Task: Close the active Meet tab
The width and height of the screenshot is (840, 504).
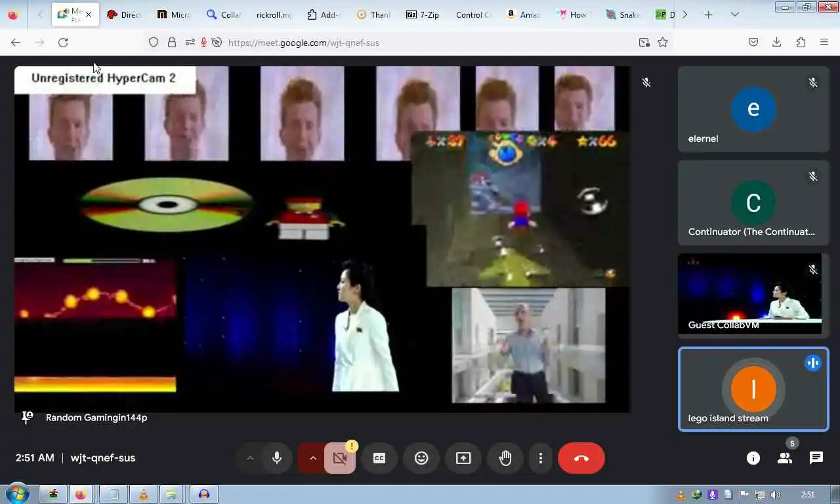Action: [x=89, y=14]
